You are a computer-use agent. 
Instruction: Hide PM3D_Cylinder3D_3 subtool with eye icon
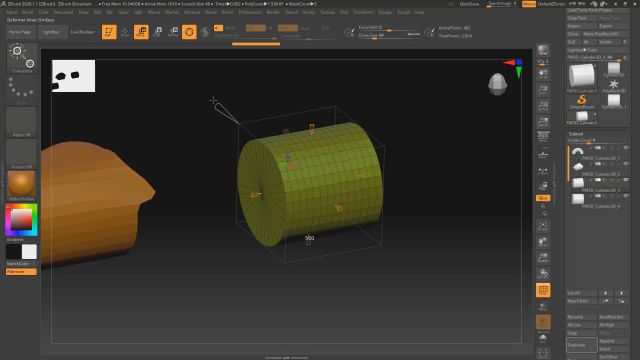[626, 180]
